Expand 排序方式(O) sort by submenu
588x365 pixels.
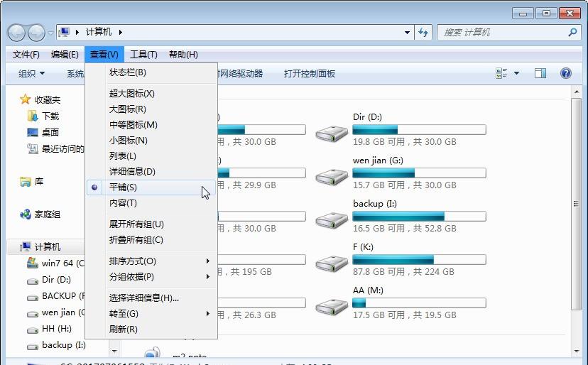151,261
